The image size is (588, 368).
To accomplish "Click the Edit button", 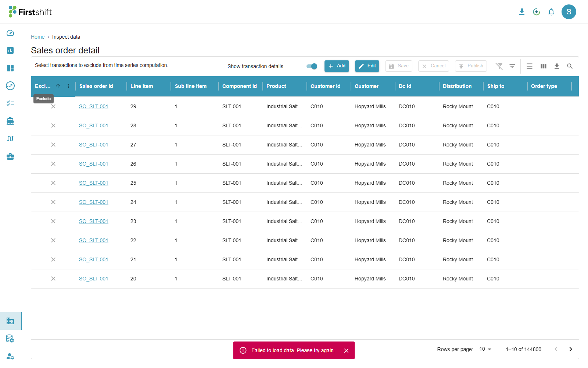I will pos(367,66).
